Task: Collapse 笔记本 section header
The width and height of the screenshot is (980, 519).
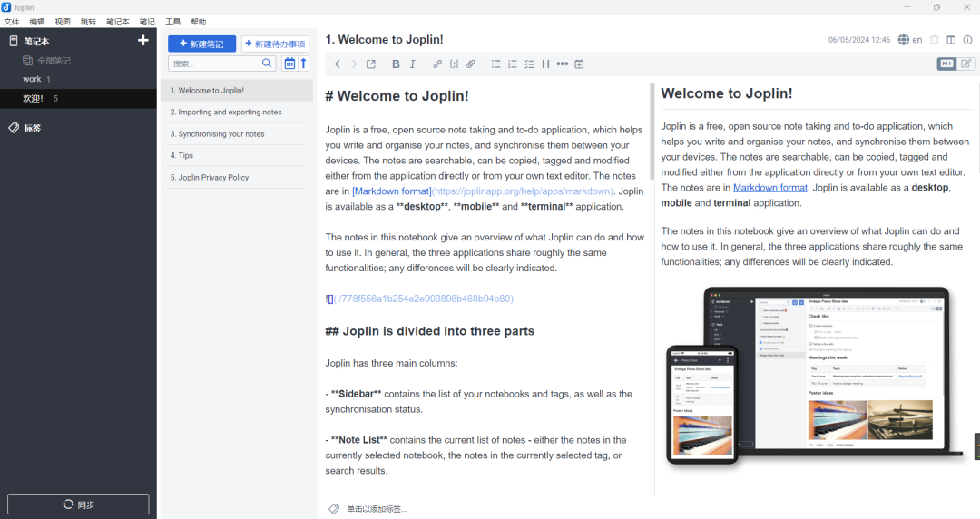Action: tap(36, 41)
